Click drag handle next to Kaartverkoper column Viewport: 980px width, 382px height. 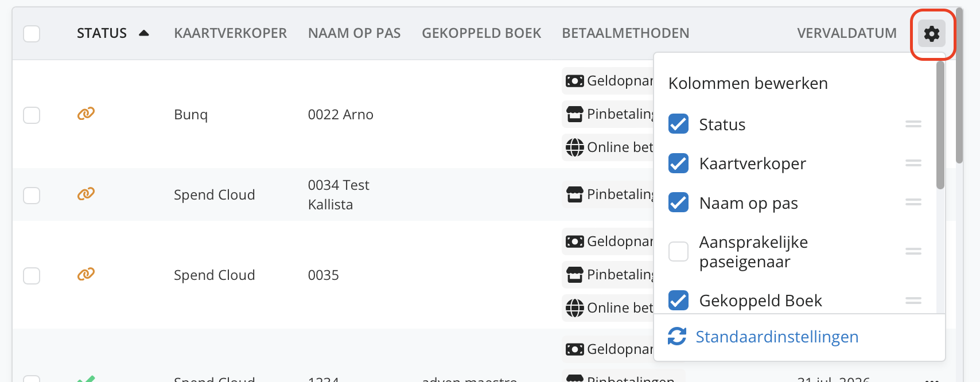click(x=913, y=163)
